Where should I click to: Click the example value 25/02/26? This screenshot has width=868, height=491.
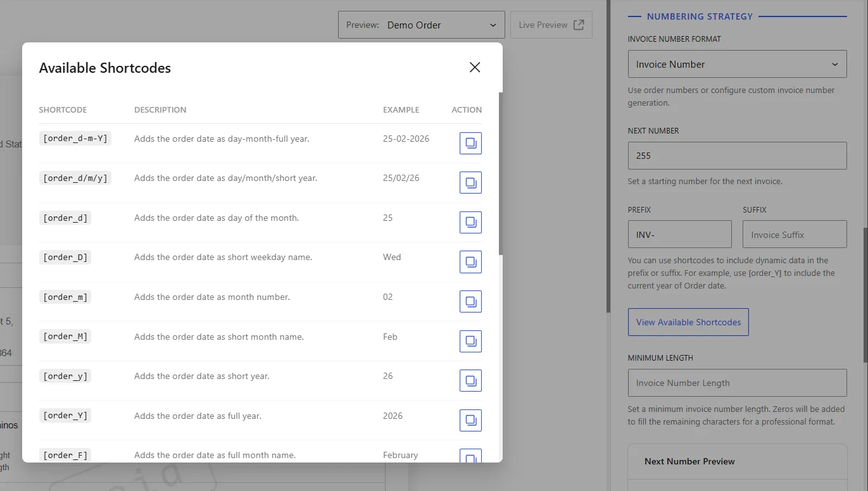[401, 178]
